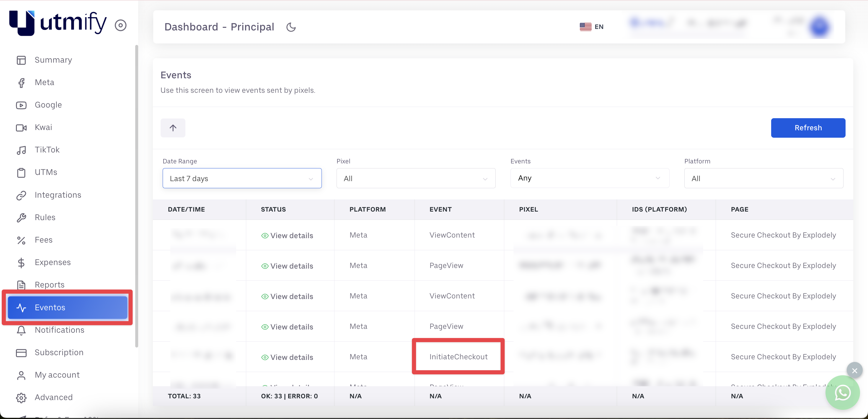The image size is (868, 419).
Task: Go to Expenses in sidebar
Action: tap(53, 262)
